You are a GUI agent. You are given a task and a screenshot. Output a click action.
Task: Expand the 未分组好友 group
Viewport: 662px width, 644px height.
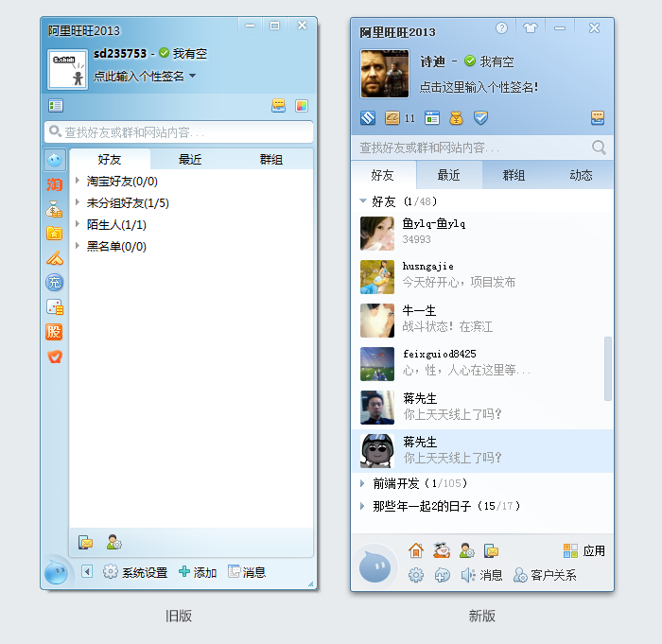click(78, 203)
